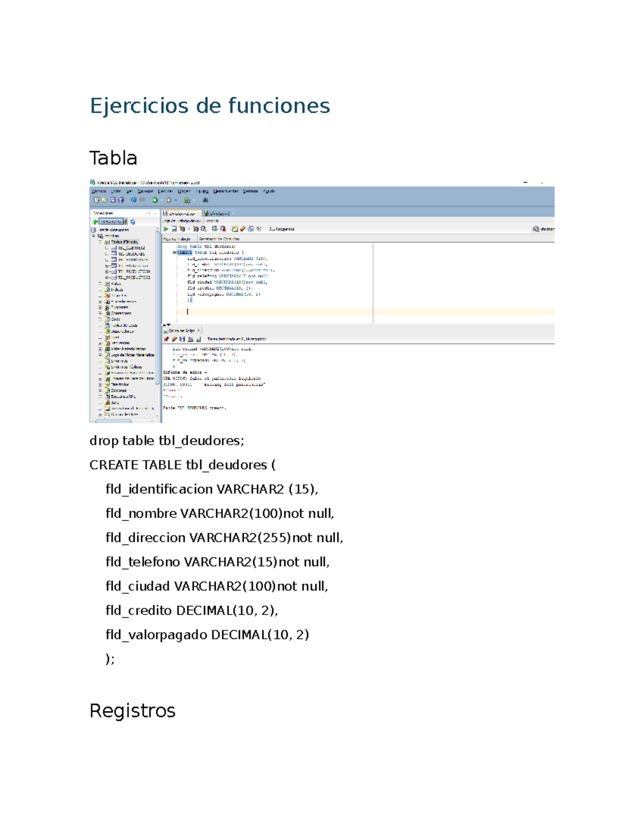Collapse the Tablas (Filtrado) node
This screenshot has height=834, width=644.
100,242
